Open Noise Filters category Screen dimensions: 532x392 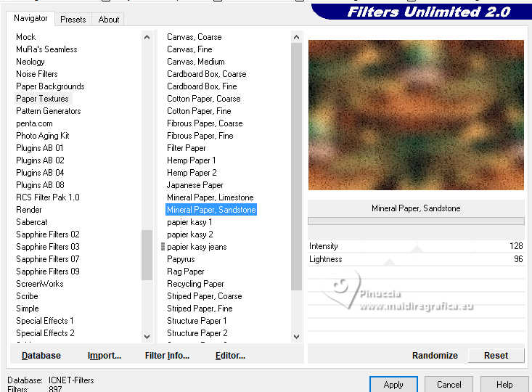tap(36, 74)
